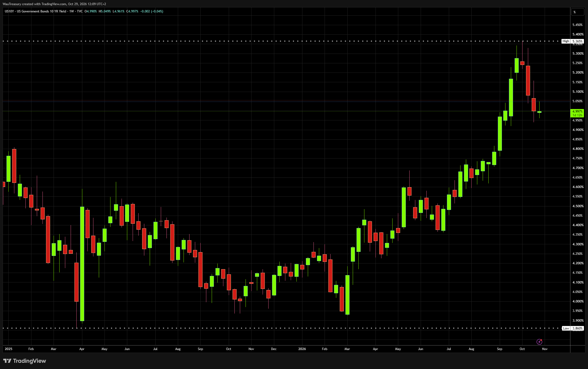
Task: Click the 1d 12h countdown label
Action: [x=577, y=115]
